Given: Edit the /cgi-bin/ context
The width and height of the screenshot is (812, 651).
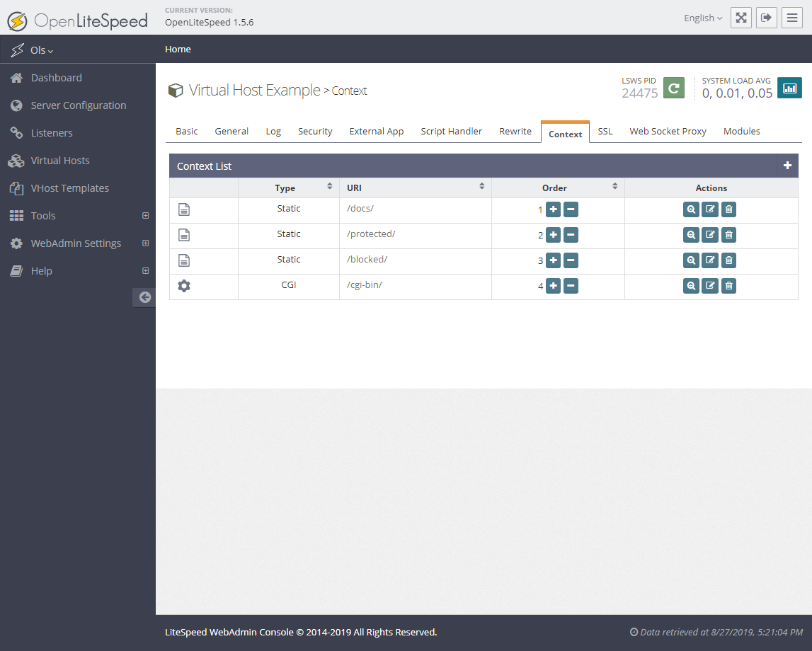Looking at the screenshot, I should 710,286.
